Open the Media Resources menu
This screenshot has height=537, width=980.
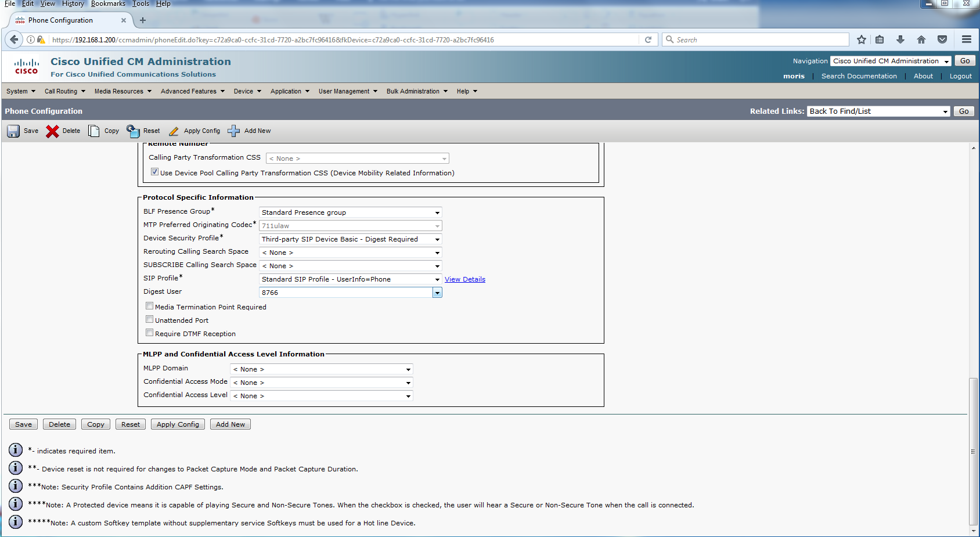click(x=123, y=91)
